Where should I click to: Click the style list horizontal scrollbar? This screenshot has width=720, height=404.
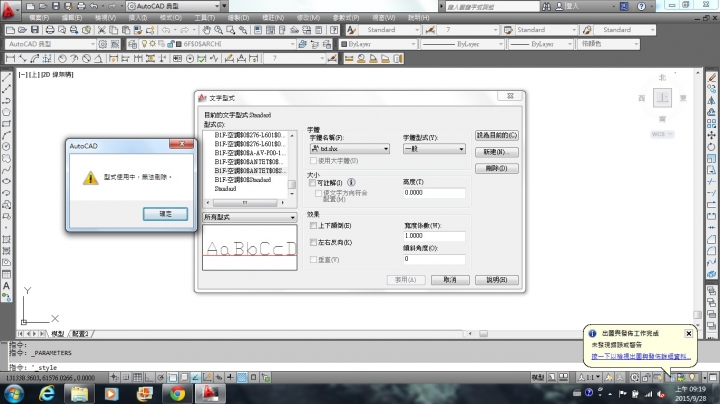(245, 202)
